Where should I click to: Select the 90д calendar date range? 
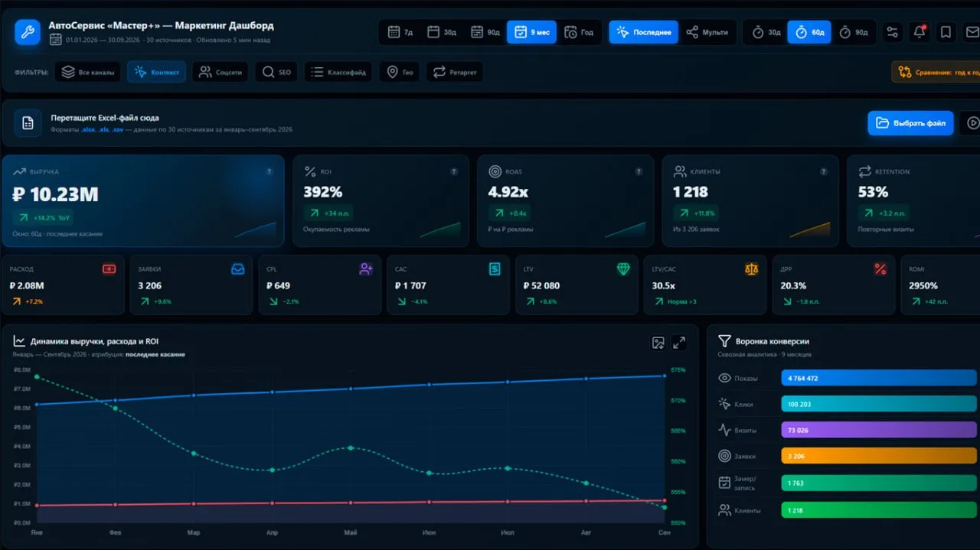coord(485,32)
